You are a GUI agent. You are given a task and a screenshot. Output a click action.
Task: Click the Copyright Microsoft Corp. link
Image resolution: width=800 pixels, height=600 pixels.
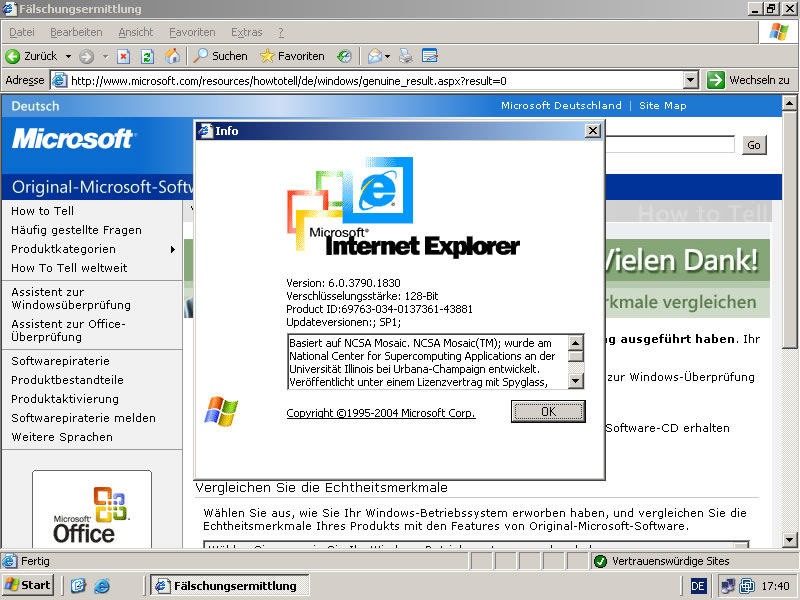381,413
